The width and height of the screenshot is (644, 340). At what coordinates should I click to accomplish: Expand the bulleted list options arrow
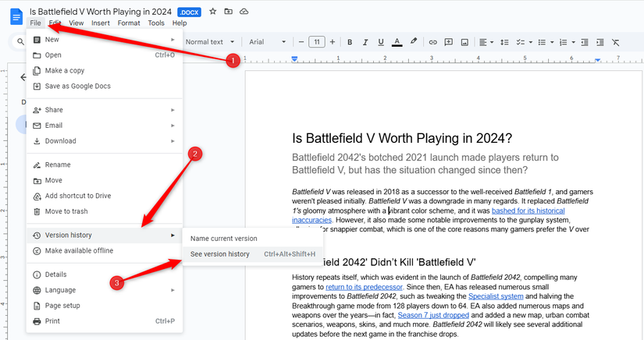pyautogui.click(x=552, y=42)
